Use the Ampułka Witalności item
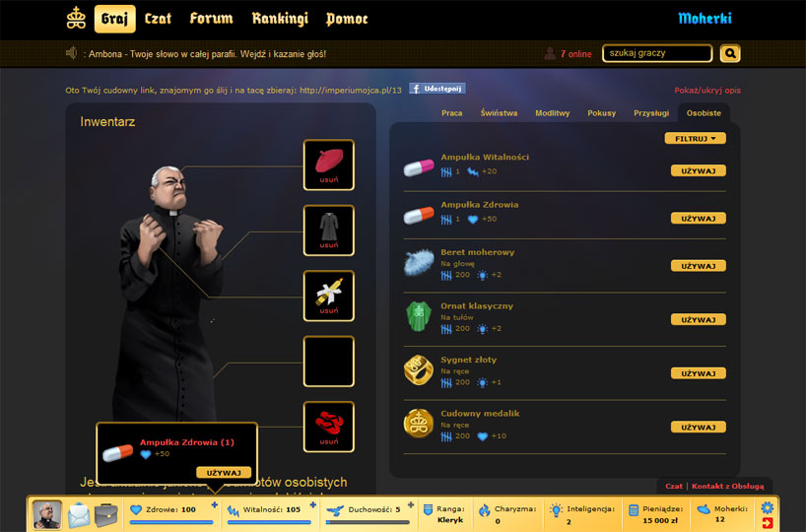806x532 pixels. click(698, 170)
